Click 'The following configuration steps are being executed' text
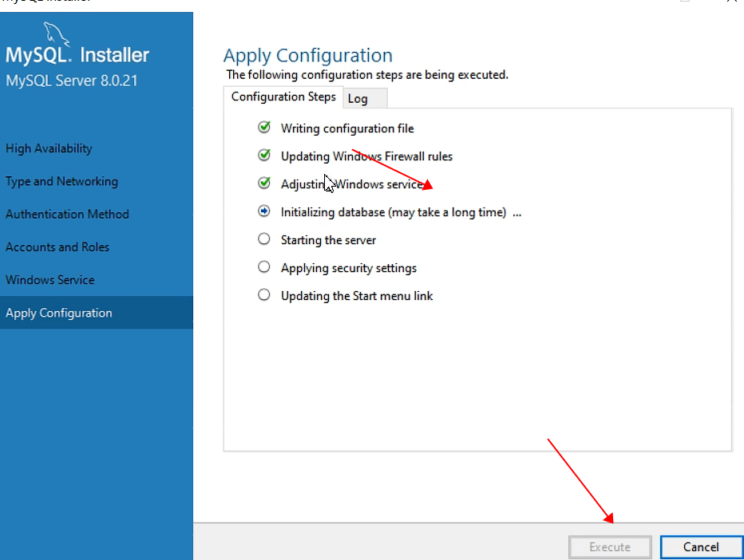This screenshot has height=560, width=744. tap(367, 75)
